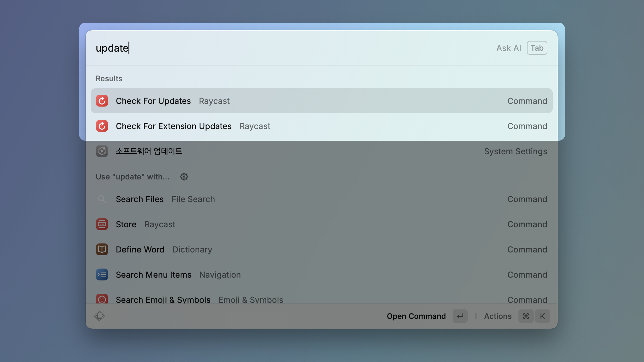Click the Check For Updates red refresh icon
644x362 pixels.
[x=102, y=101]
